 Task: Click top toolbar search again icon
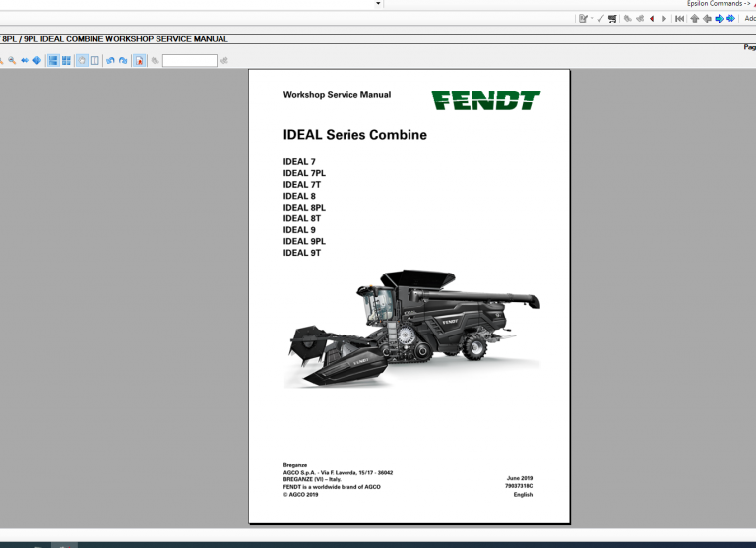pyautogui.click(x=640, y=19)
